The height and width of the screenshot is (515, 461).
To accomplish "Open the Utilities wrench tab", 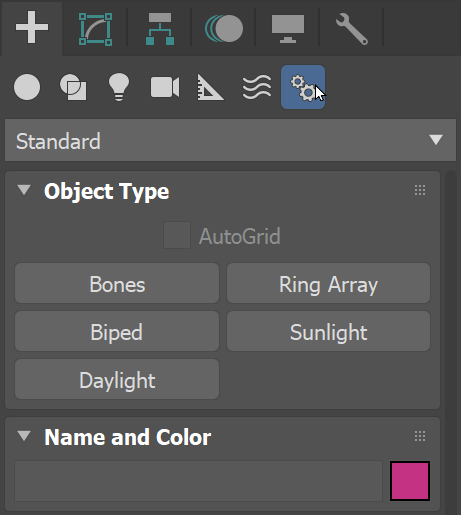I will (352, 29).
